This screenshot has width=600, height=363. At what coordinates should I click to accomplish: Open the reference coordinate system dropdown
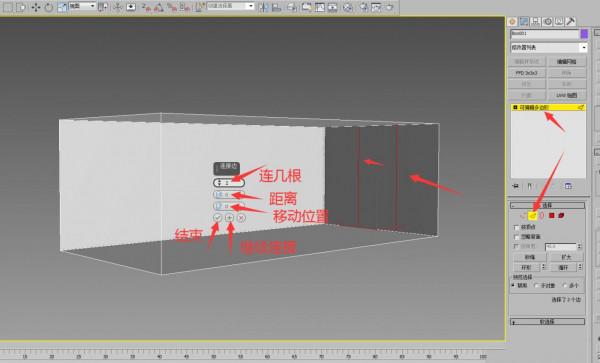point(82,6)
